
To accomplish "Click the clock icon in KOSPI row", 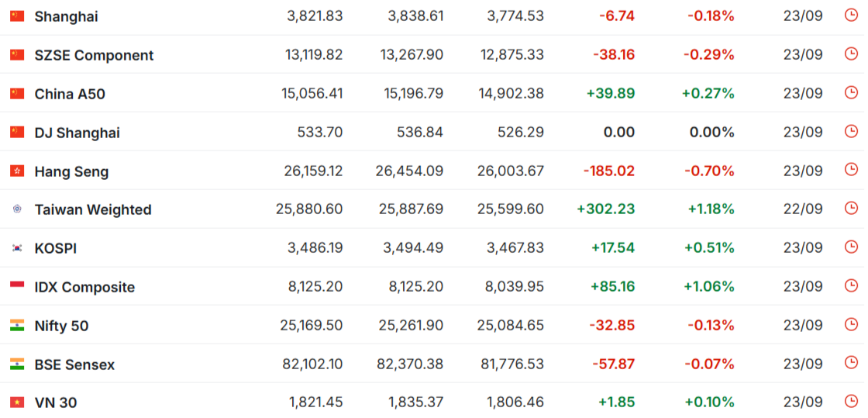I will (851, 247).
